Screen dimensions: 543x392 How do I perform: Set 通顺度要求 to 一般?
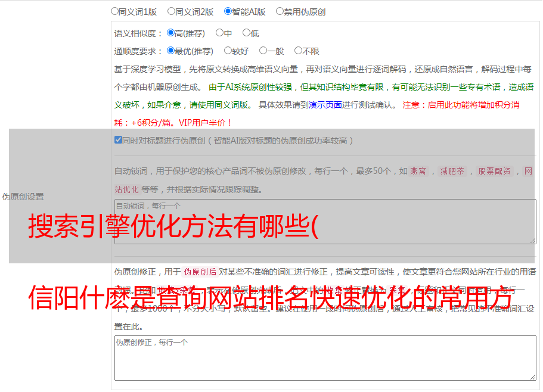tap(263, 51)
